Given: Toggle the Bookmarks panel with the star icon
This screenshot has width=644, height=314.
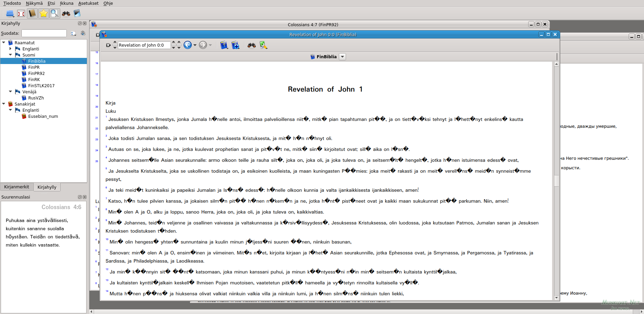Looking at the screenshot, I should [44, 14].
